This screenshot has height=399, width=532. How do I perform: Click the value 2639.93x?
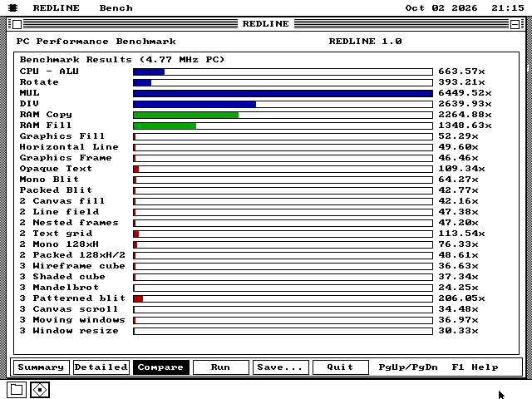[465, 104]
